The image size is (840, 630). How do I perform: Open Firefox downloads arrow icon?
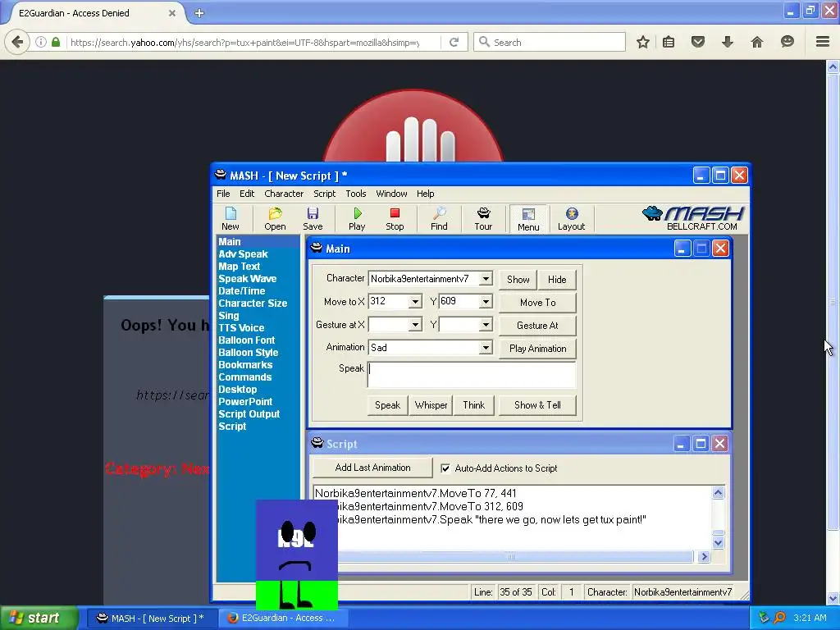point(728,42)
